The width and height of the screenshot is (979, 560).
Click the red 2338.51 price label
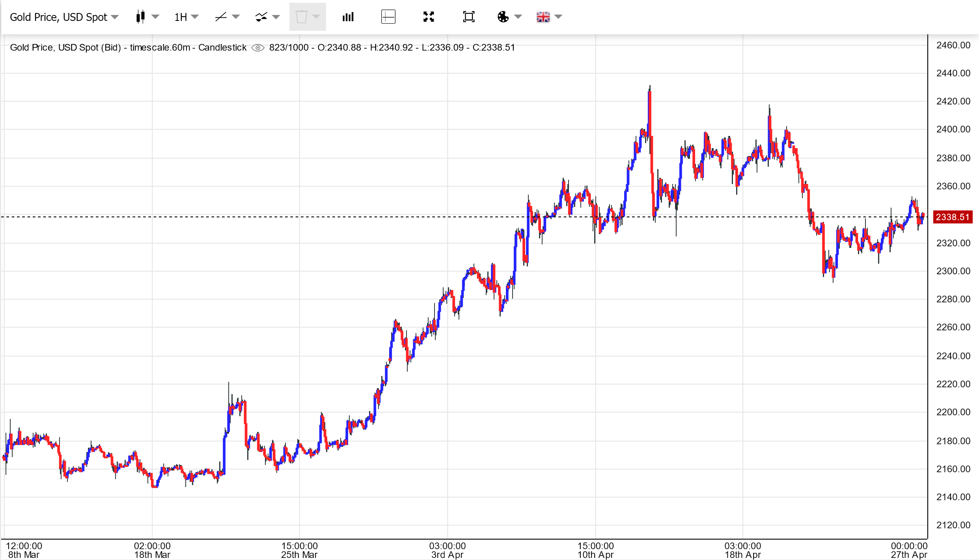(952, 217)
